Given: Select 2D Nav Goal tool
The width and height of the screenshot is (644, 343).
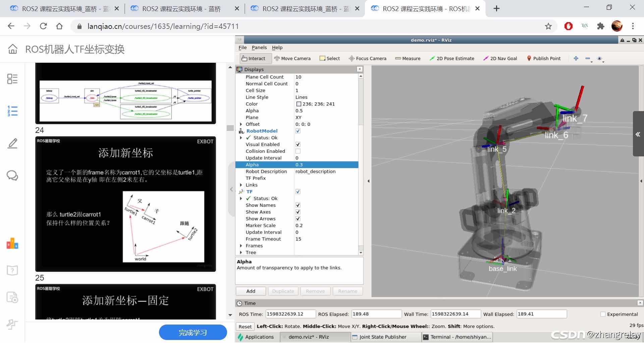Looking at the screenshot, I should pyautogui.click(x=500, y=58).
